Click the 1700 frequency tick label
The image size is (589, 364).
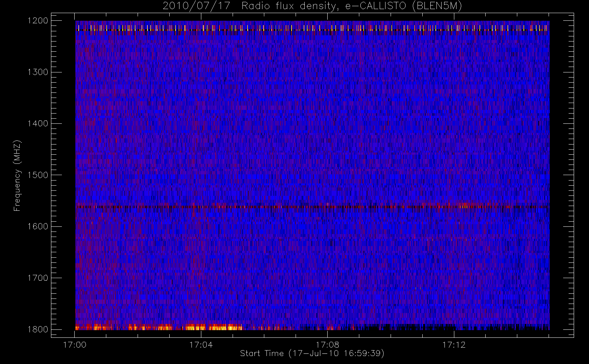pyautogui.click(x=38, y=278)
